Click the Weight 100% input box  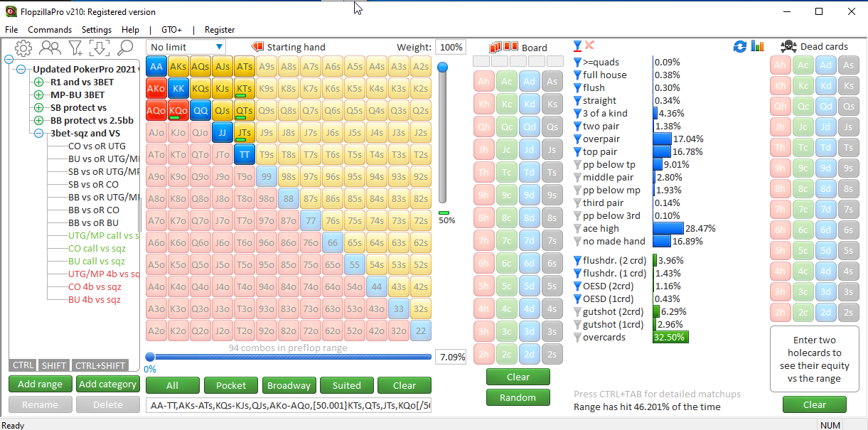click(x=449, y=47)
